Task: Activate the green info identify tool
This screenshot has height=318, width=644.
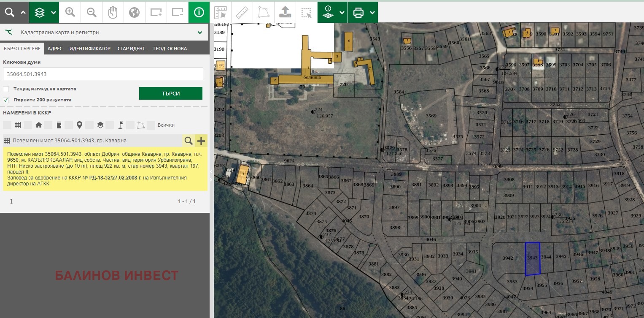Action: (x=199, y=13)
